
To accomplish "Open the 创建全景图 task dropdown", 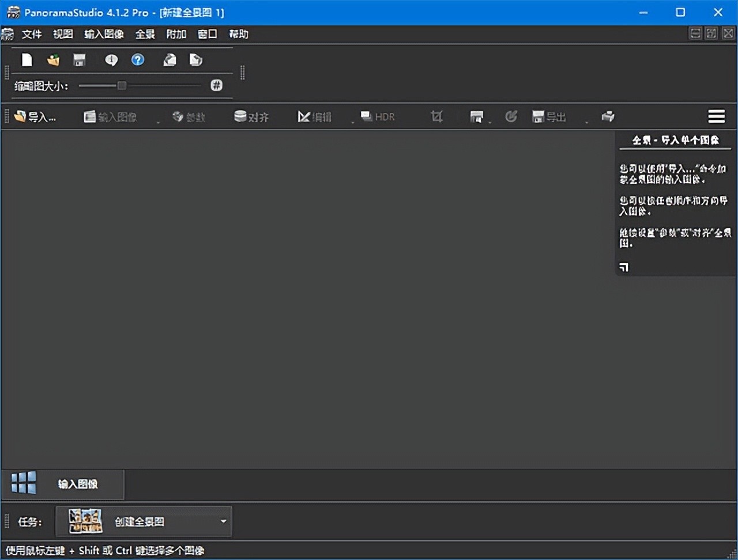I will coord(223,521).
